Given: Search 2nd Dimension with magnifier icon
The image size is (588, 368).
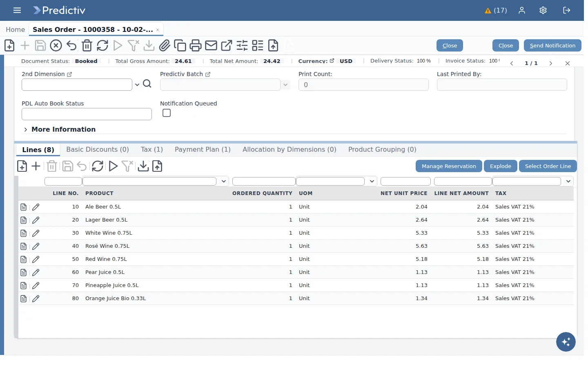Looking at the screenshot, I should (x=147, y=84).
